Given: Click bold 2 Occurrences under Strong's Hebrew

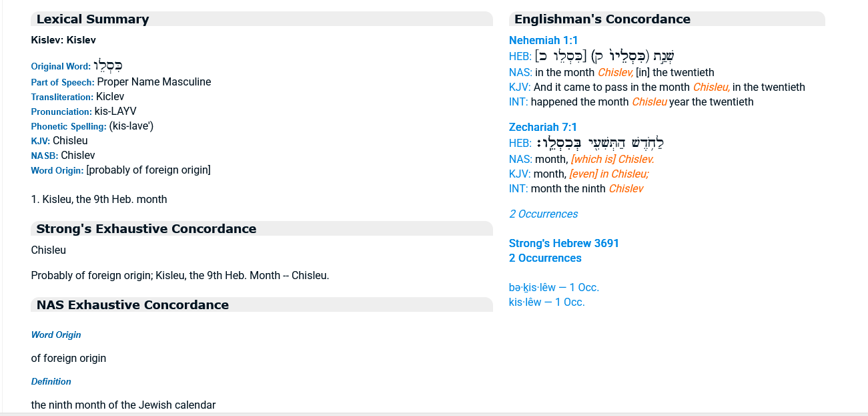Looking at the screenshot, I should [545, 258].
